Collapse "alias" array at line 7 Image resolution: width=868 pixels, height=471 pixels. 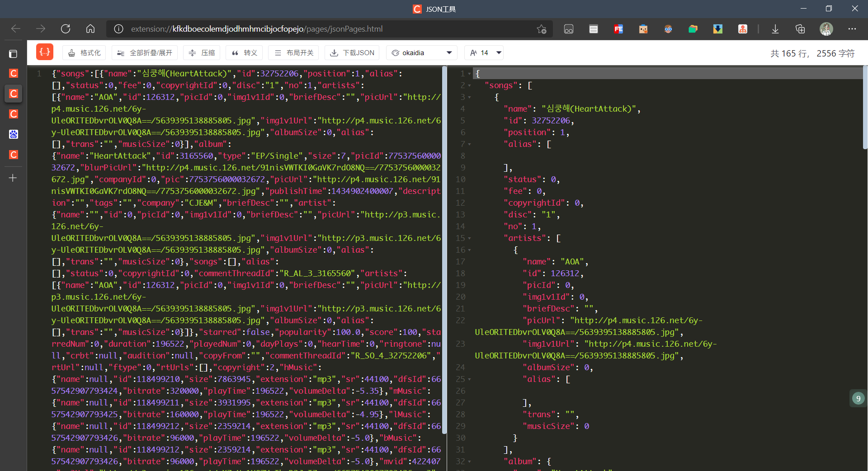tap(469, 144)
